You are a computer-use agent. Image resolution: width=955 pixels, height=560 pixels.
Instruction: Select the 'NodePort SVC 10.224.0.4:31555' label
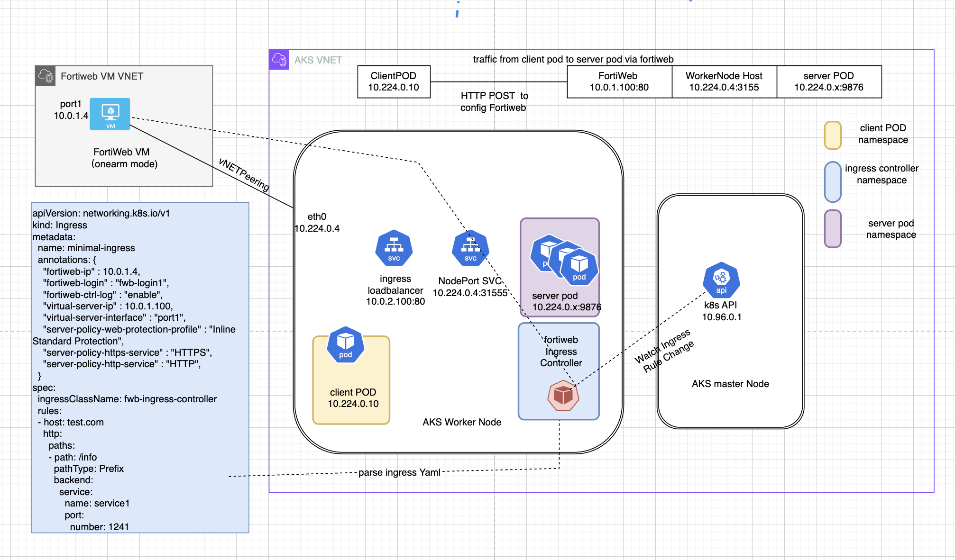tap(470, 287)
